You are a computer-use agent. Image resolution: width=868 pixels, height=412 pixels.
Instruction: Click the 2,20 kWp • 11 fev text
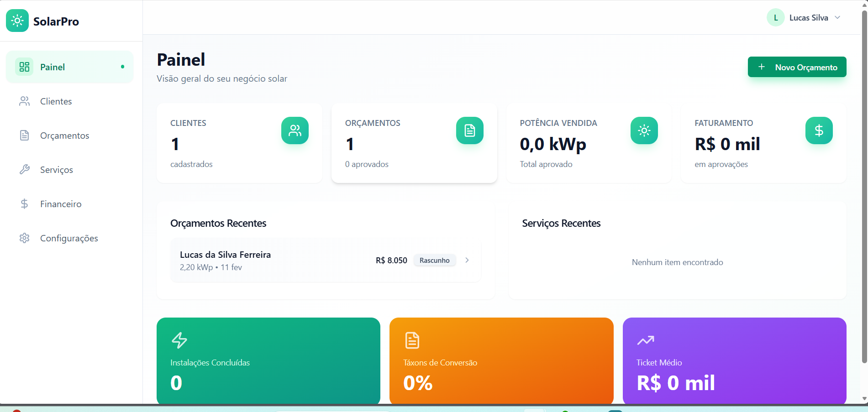(x=211, y=267)
